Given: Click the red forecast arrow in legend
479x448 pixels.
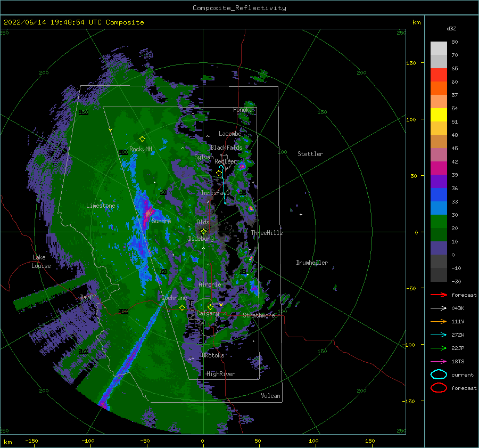Looking at the screenshot, I should click(439, 295).
